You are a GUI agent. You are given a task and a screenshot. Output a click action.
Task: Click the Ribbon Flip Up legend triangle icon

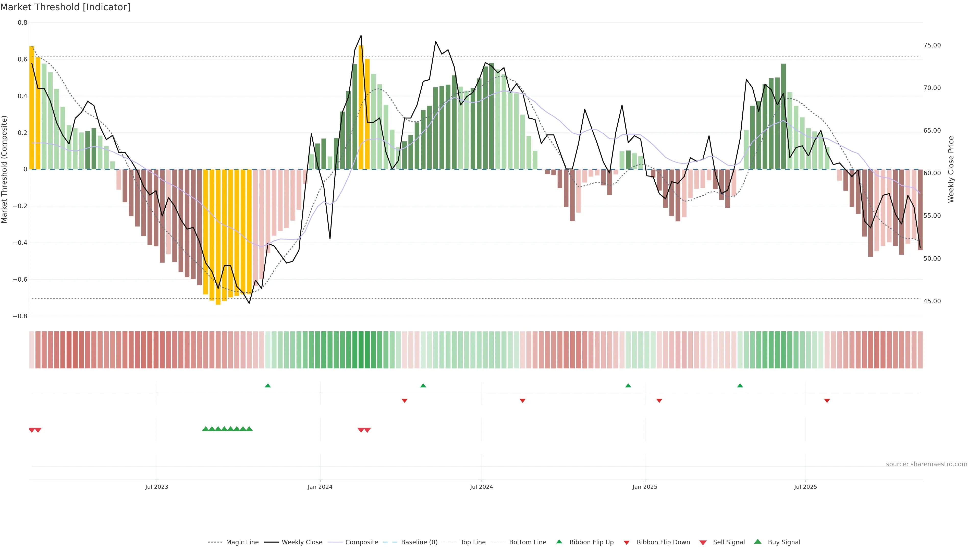[559, 542]
